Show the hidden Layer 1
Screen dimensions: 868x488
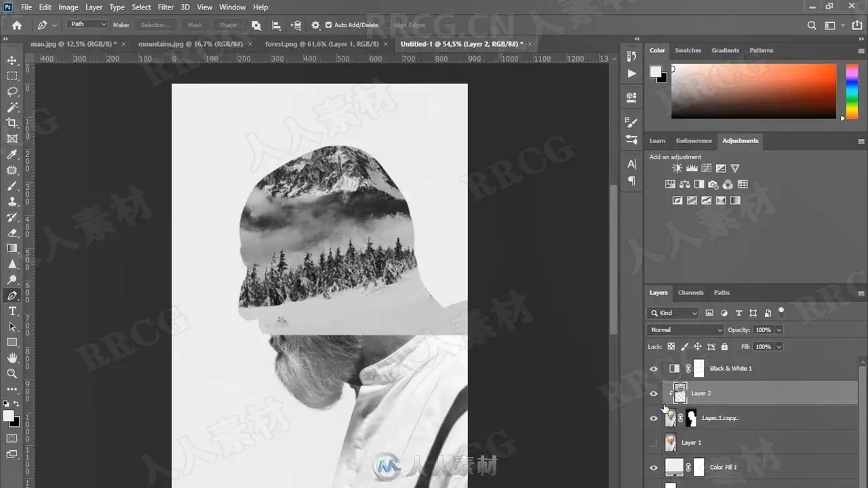click(x=654, y=443)
